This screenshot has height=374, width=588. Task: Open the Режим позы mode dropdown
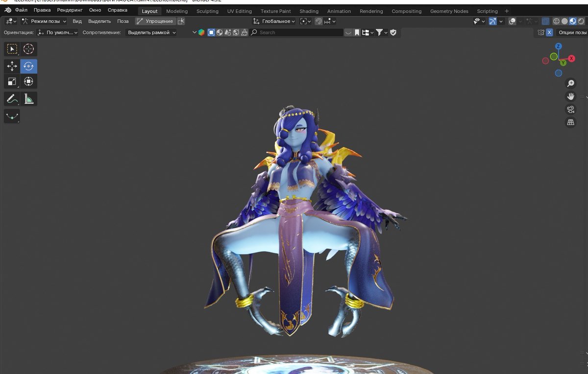[x=44, y=21]
